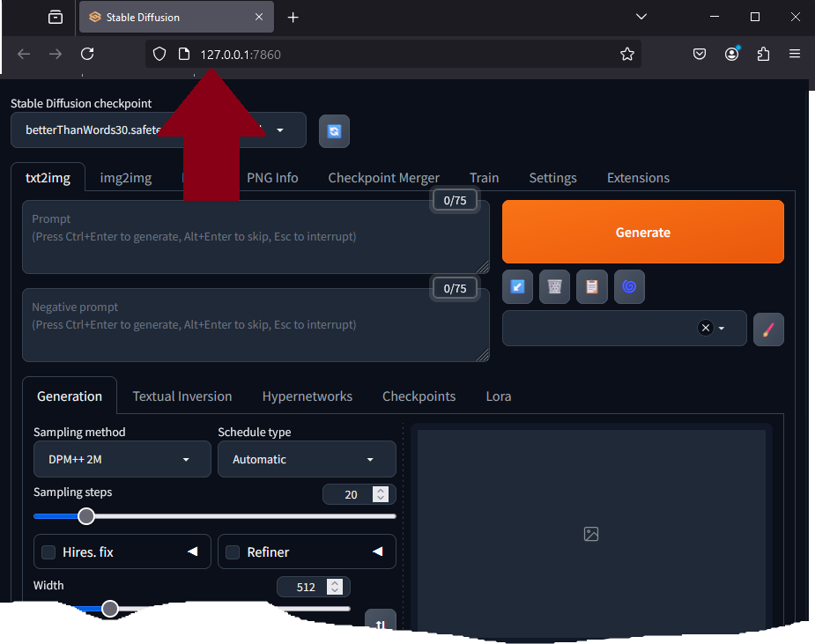Open the Train tab
Image resolution: width=815 pixels, height=644 pixels.
pos(484,178)
